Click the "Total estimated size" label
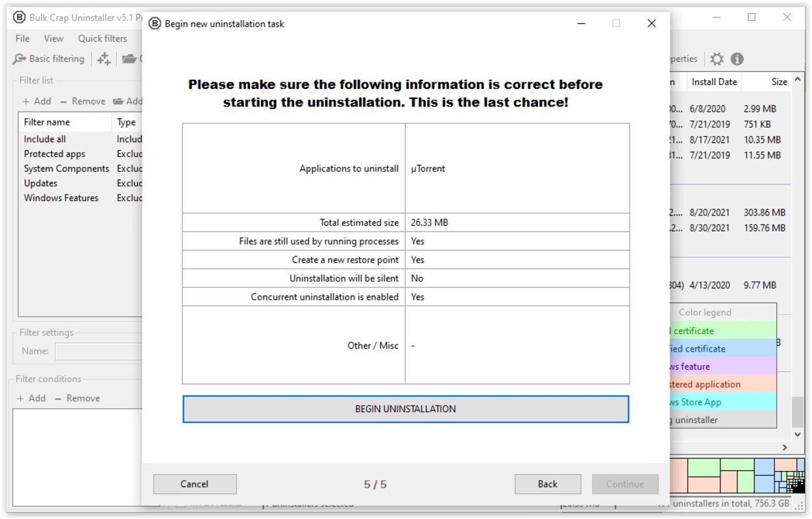Screen dimensions: 812x519 point(360,223)
